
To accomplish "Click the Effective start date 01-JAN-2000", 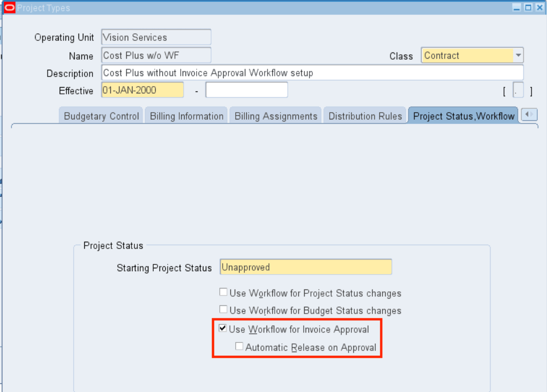I will tap(142, 90).
